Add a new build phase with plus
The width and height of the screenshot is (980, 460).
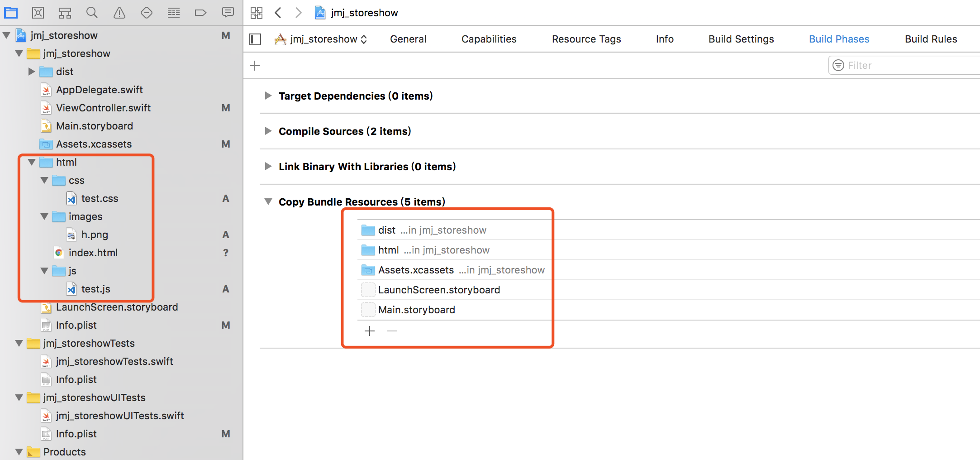point(255,66)
